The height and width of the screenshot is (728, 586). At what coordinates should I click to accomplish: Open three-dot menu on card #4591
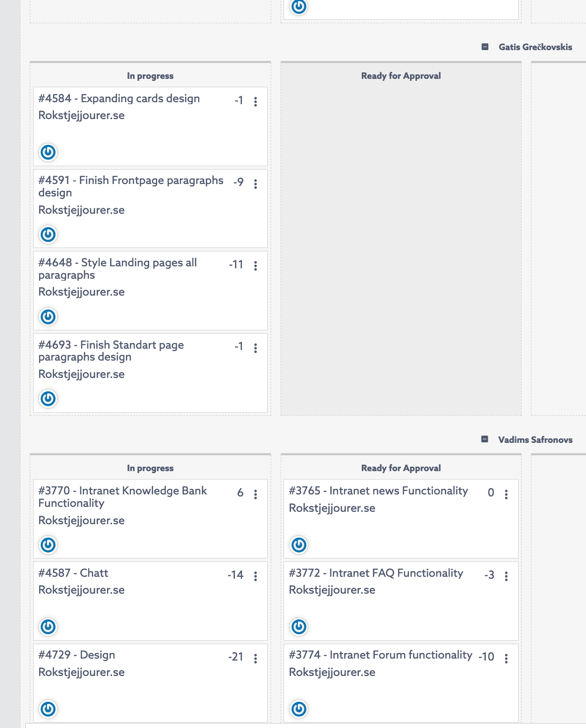(255, 184)
